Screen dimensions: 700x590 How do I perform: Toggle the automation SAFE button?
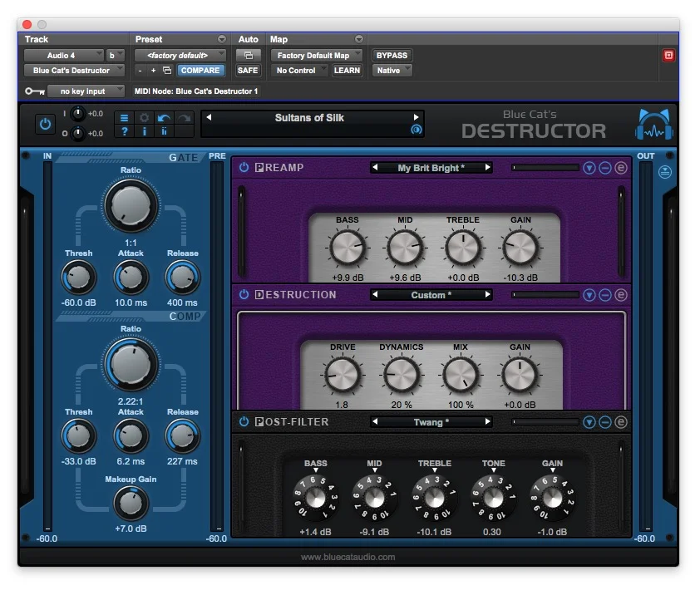(x=248, y=71)
